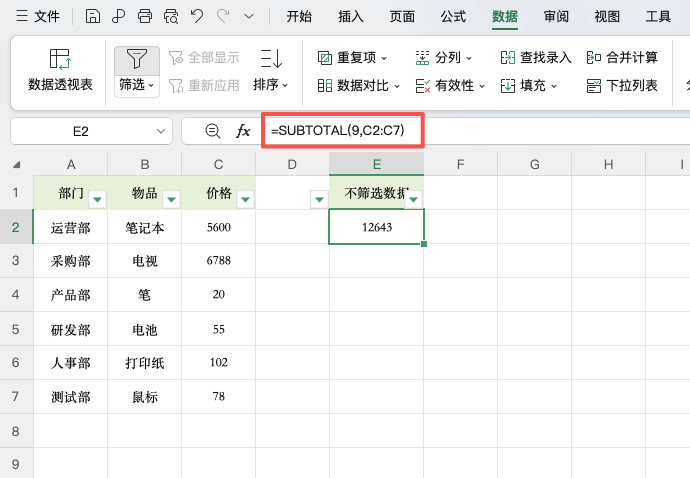Open the 价格 column filter arrow
The height and width of the screenshot is (478, 690).
coord(246,199)
